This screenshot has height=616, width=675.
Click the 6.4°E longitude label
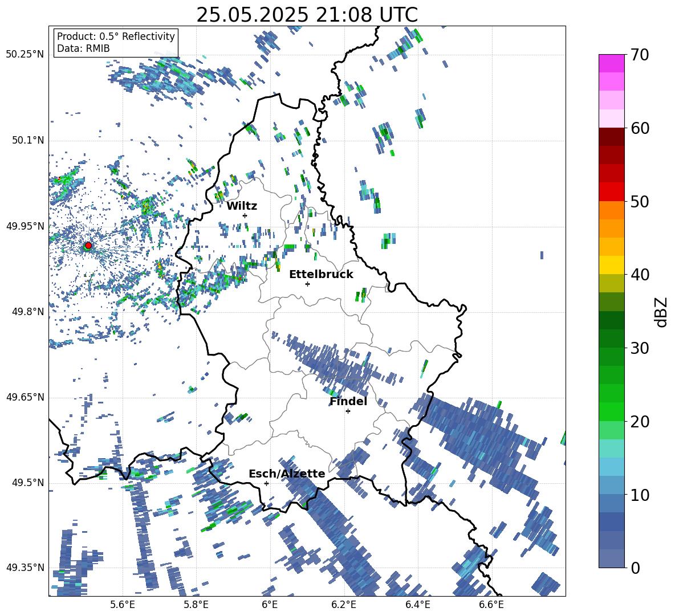tap(417, 605)
